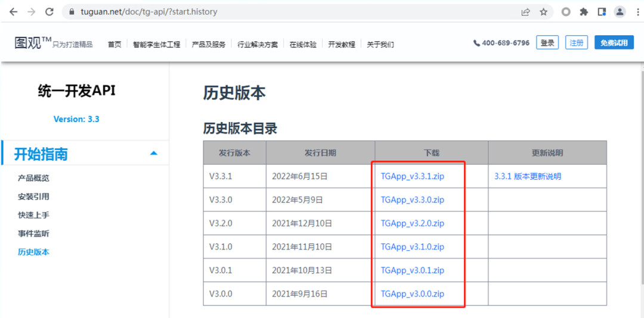Image resolution: width=644 pixels, height=318 pixels.
Task: Open 在线体验 in navigation
Action: click(303, 45)
